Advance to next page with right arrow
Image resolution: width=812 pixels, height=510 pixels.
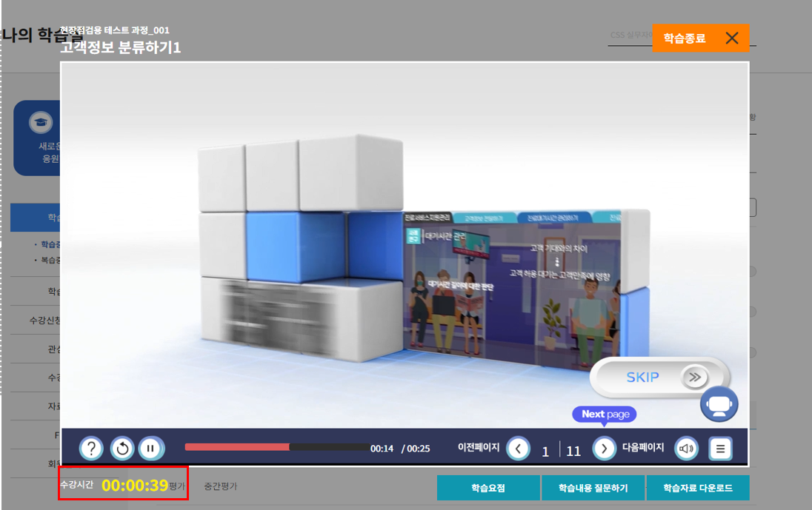pyautogui.click(x=605, y=448)
